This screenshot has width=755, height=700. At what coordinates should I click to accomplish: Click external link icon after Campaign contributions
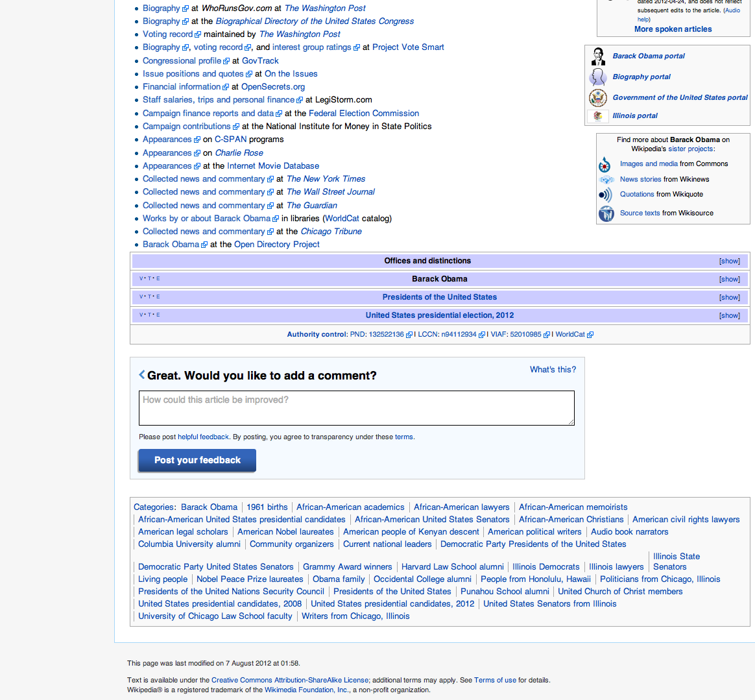(x=236, y=127)
